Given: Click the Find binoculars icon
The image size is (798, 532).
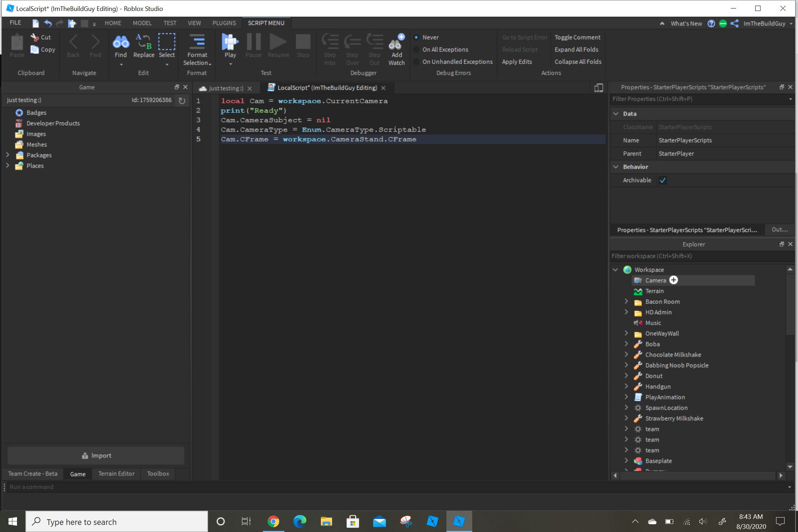Looking at the screenshot, I should pyautogui.click(x=121, y=42).
